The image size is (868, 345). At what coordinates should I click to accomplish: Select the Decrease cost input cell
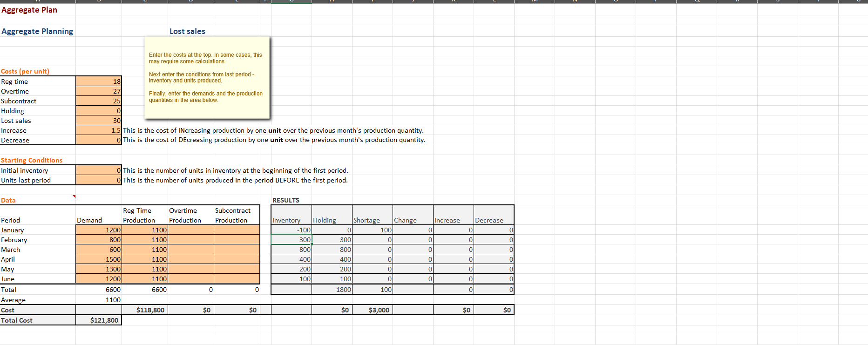click(x=99, y=140)
